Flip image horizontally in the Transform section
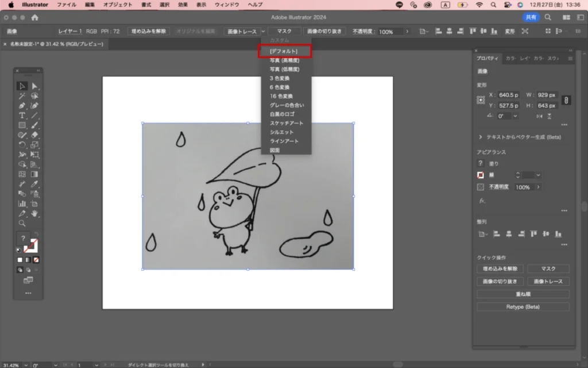588x368 pixels. pyautogui.click(x=539, y=116)
